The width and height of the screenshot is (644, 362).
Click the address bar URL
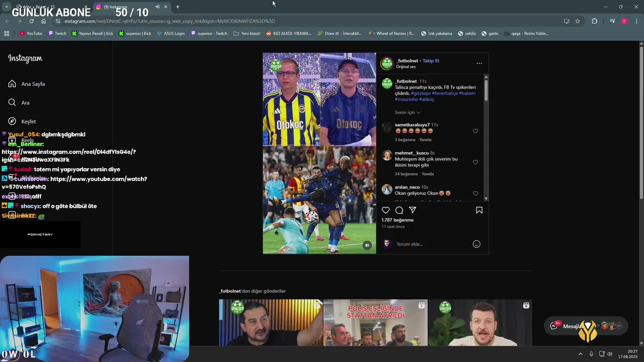pyautogui.click(x=170, y=21)
